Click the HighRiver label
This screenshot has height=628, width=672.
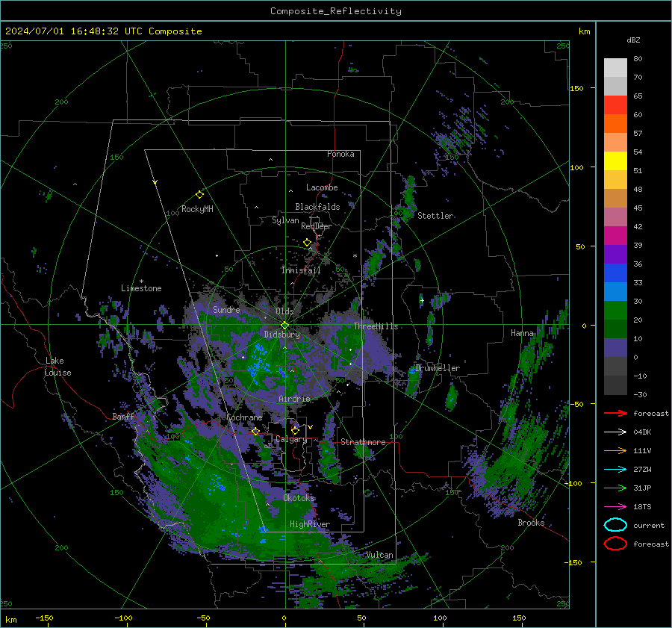coord(309,524)
